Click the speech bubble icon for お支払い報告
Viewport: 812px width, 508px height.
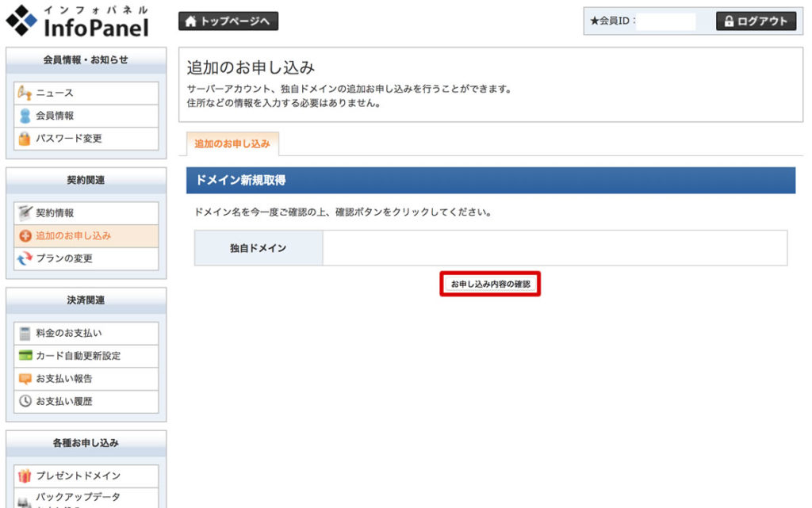pyautogui.click(x=25, y=379)
